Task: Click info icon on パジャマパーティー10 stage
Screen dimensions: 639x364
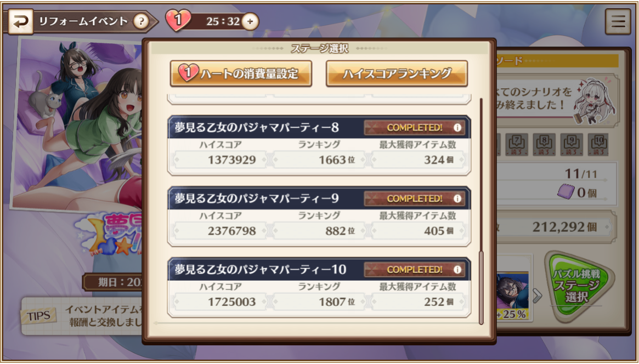Action: click(x=457, y=270)
